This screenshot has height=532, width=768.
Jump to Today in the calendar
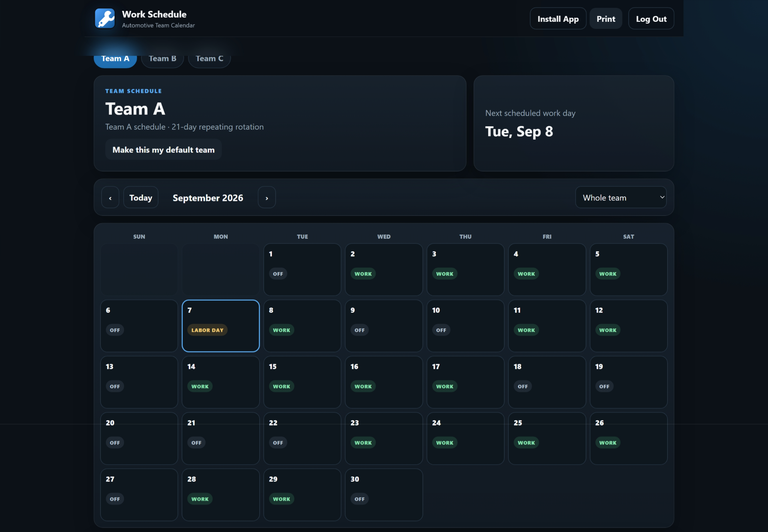tap(141, 197)
